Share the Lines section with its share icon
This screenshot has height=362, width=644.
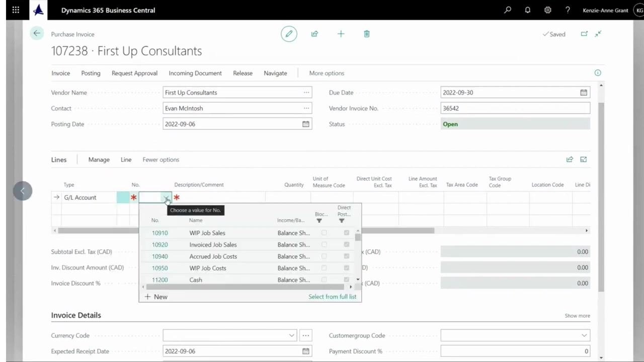(570, 159)
